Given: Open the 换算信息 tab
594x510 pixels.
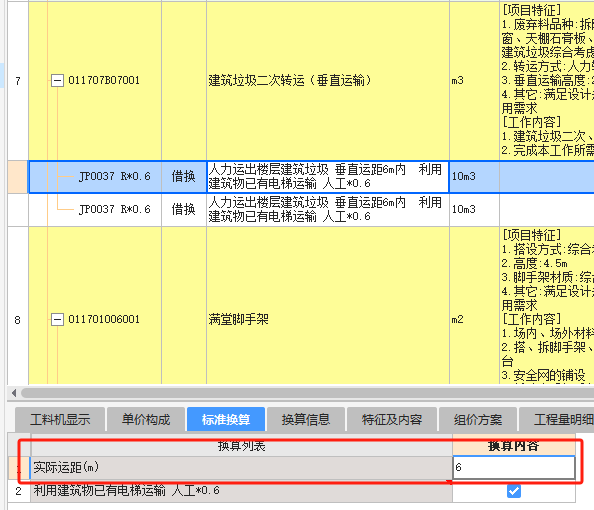Looking at the screenshot, I should tap(306, 419).
